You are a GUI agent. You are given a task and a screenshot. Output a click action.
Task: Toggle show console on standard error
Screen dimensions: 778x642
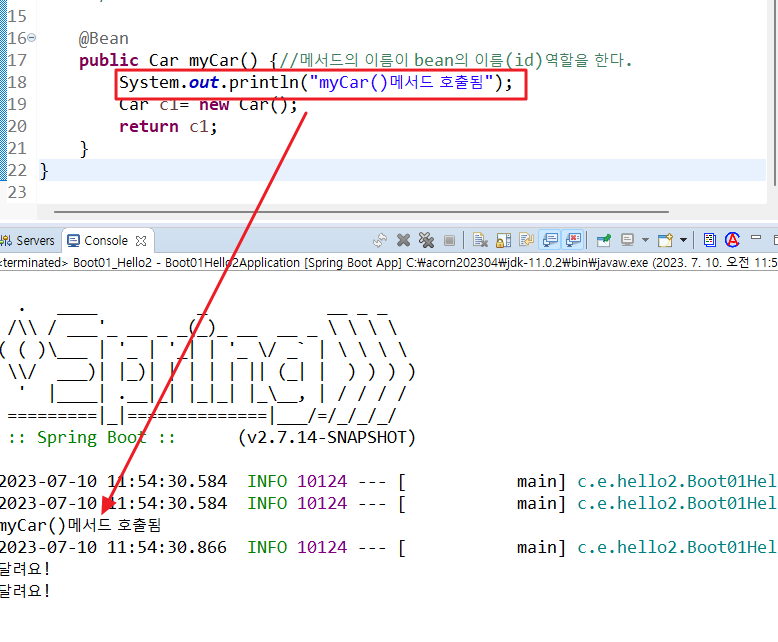pos(574,241)
